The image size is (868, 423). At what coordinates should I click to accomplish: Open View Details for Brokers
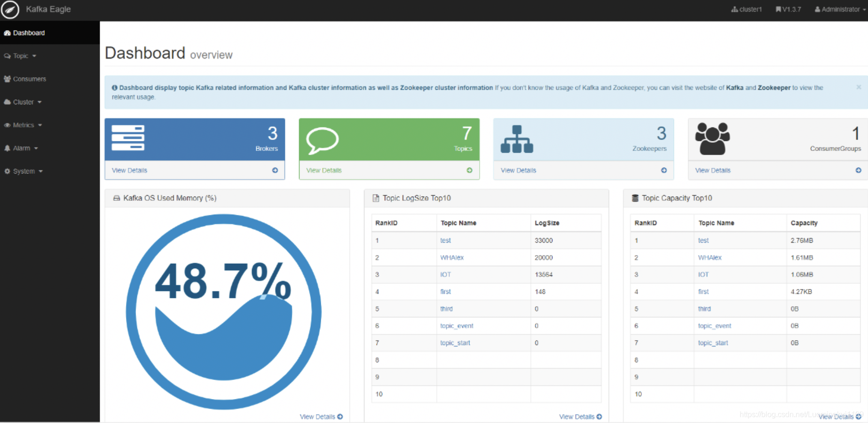[x=129, y=171]
